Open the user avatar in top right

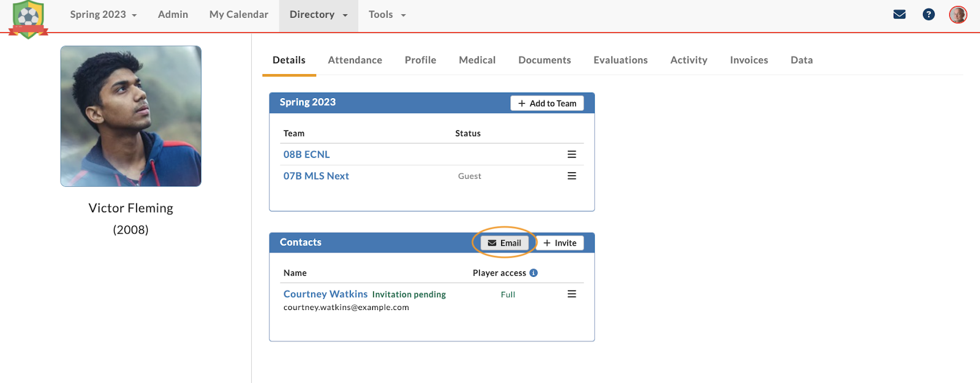[958, 15]
